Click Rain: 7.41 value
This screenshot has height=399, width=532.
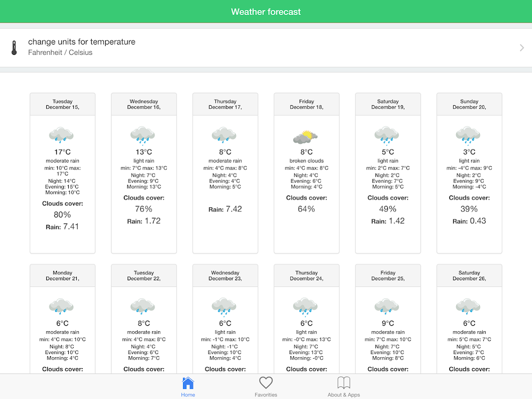[x=62, y=226]
